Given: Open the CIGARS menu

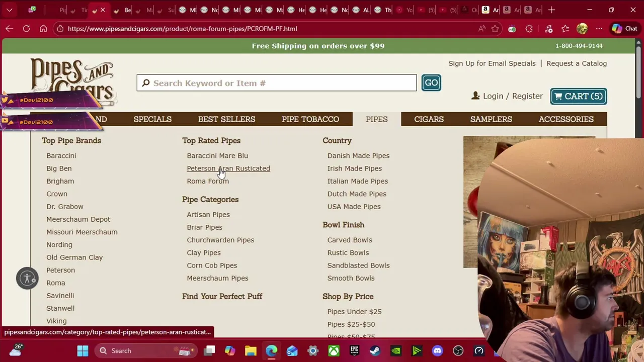Looking at the screenshot, I should pos(429,119).
